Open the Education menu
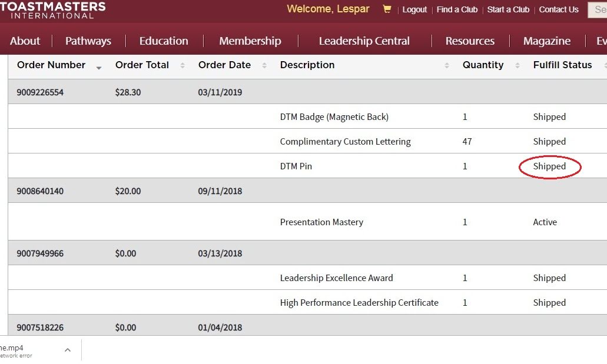Image resolution: width=607 pixels, height=364 pixels. click(163, 41)
